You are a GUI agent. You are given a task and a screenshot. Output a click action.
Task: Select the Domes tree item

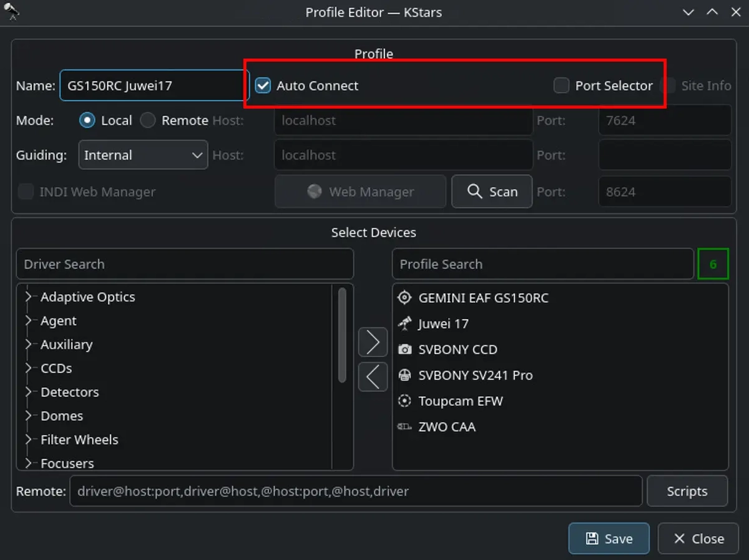[x=62, y=416]
